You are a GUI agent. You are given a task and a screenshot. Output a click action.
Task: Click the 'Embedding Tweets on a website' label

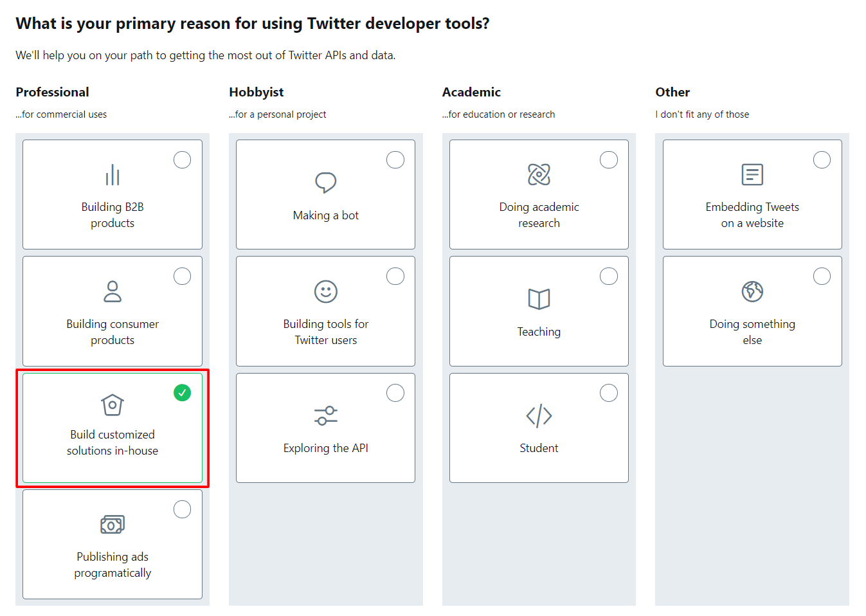(x=752, y=215)
